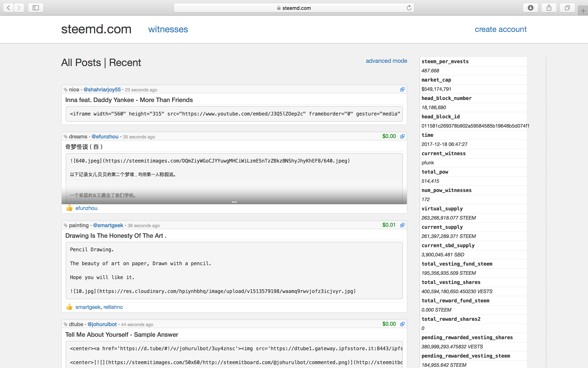This screenshot has width=588, height=368.
Task: Select the head_block_id hash value
Action: pos(475,126)
